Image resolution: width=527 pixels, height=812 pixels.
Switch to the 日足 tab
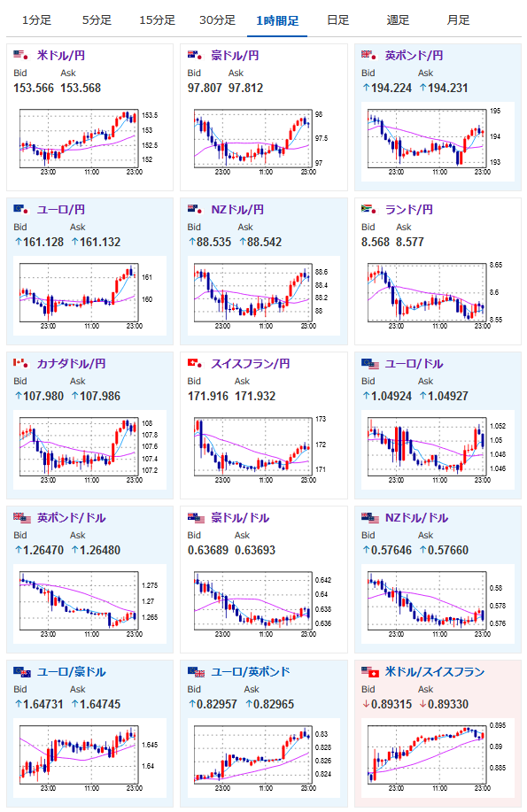tap(337, 20)
